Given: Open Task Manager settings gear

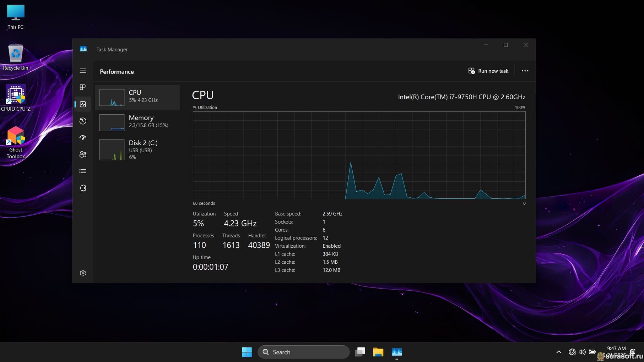Looking at the screenshot, I should coord(83,273).
